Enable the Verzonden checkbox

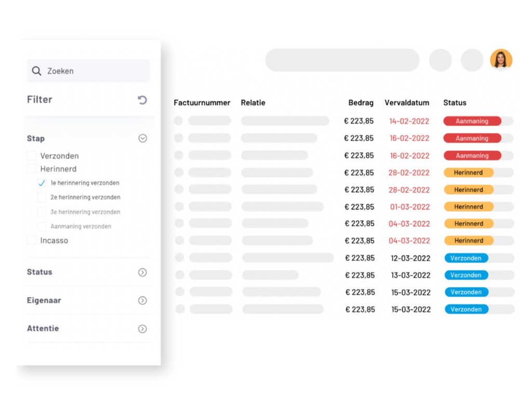click(x=32, y=156)
